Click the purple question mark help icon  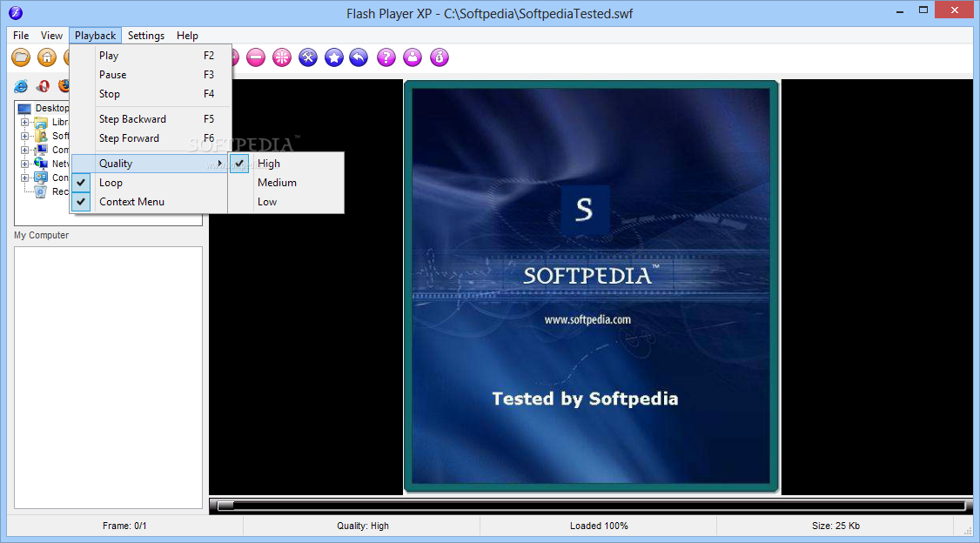386,57
